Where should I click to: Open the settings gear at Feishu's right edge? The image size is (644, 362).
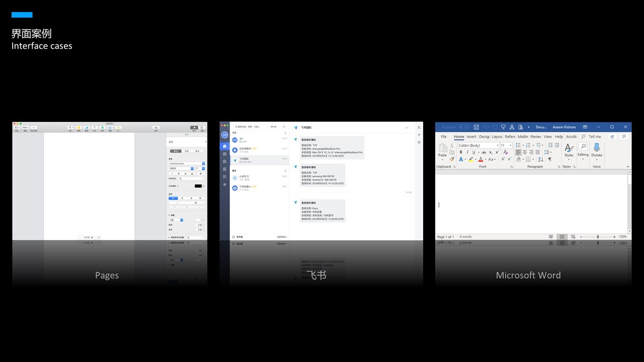click(x=419, y=142)
